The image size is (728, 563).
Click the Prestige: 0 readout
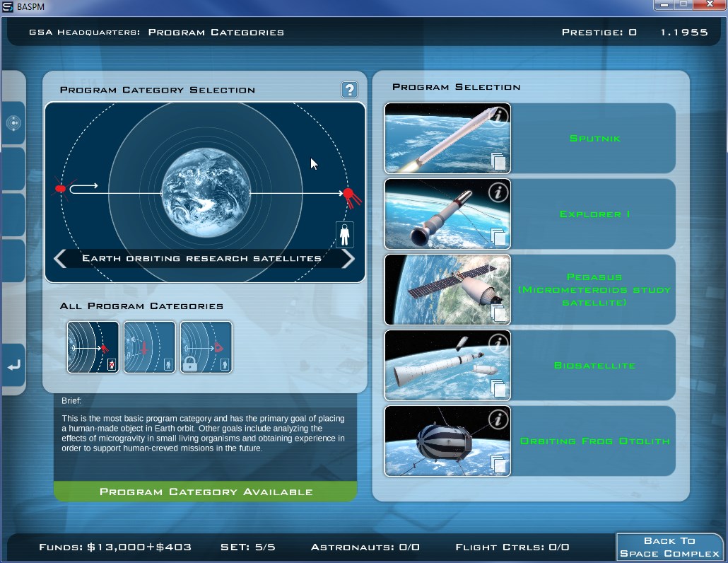pyautogui.click(x=599, y=33)
